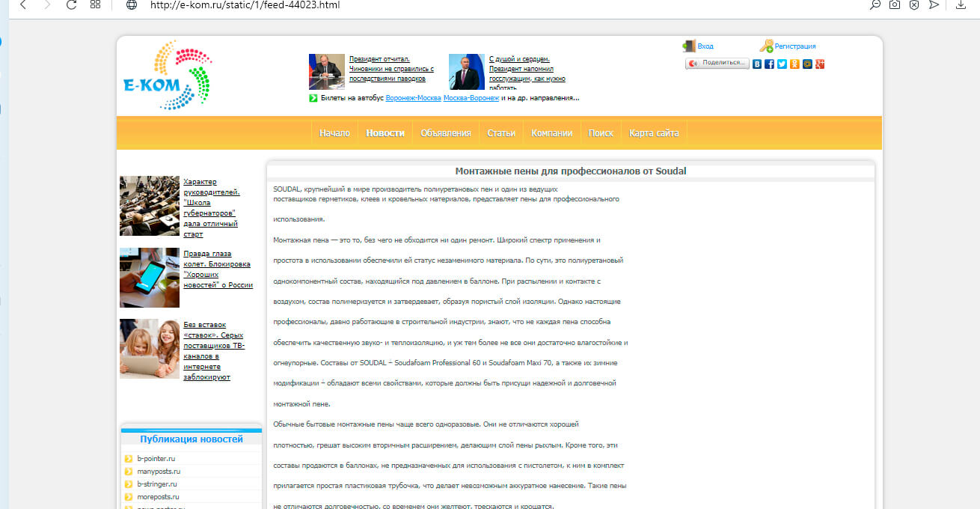
Task: Reload the page with the refresh icon
Action: [71, 4]
